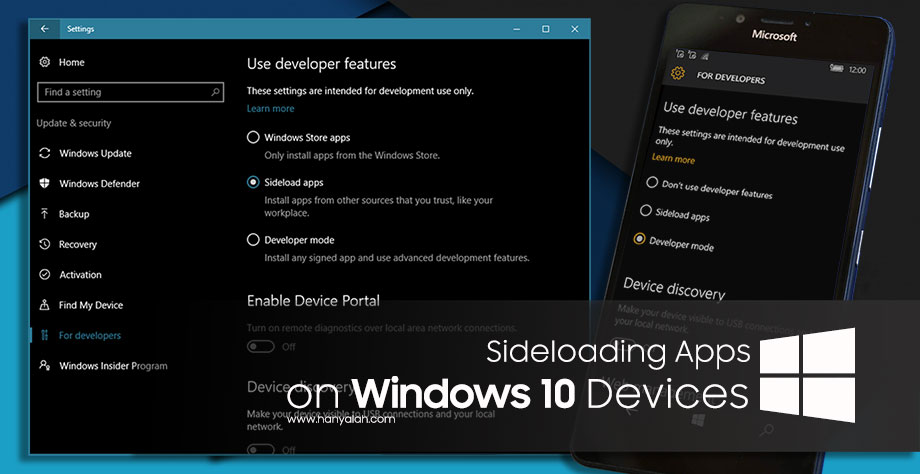Click the 12:00 clock on the phone
The height and width of the screenshot is (474, 920).
[x=857, y=70]
